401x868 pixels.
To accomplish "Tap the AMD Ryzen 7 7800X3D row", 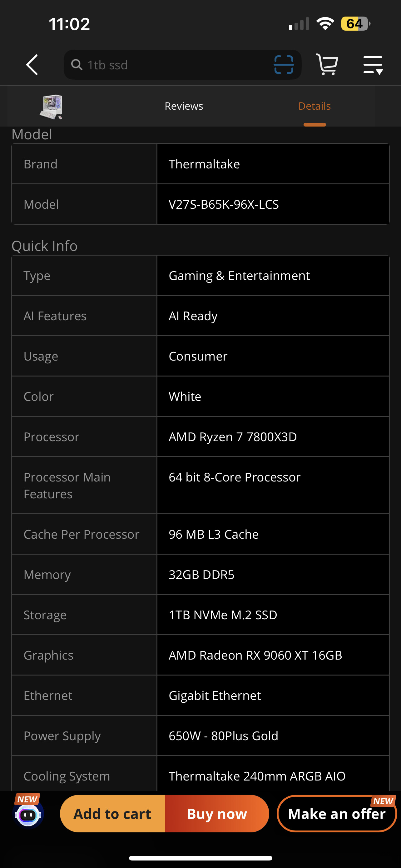I will tap(200, 437).
